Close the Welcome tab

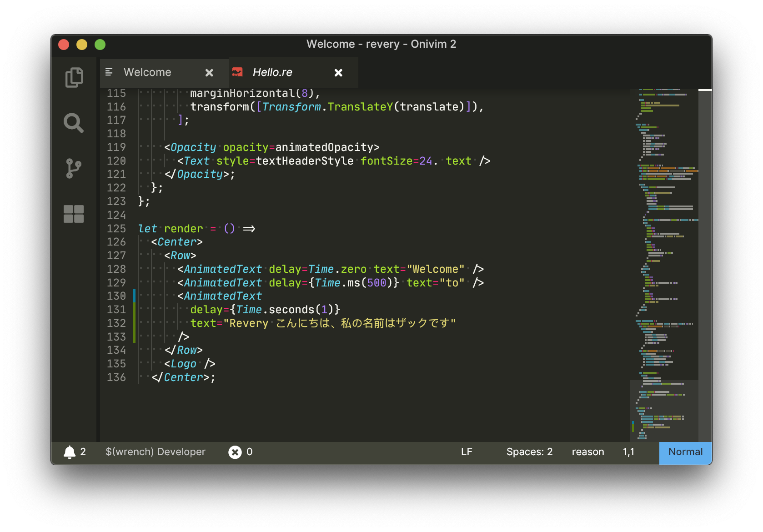(x=209, y=73)
